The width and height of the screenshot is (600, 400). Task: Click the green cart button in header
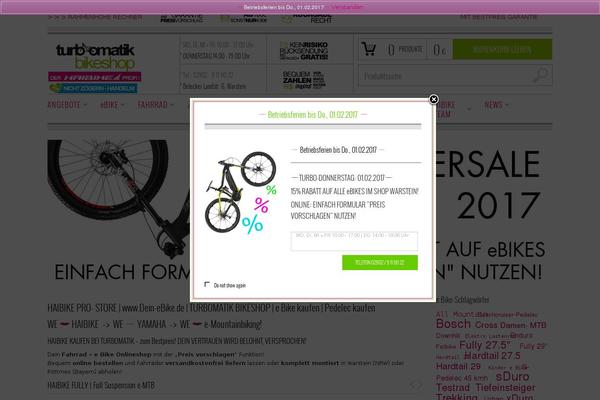tap(502, 49)
